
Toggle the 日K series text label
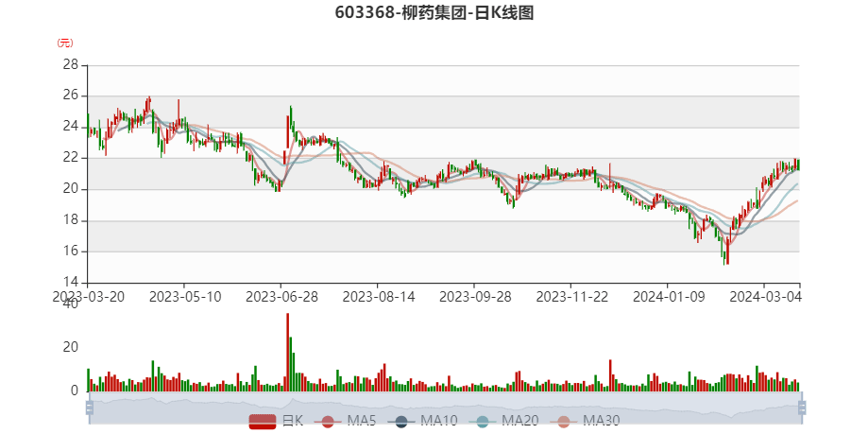293,421
